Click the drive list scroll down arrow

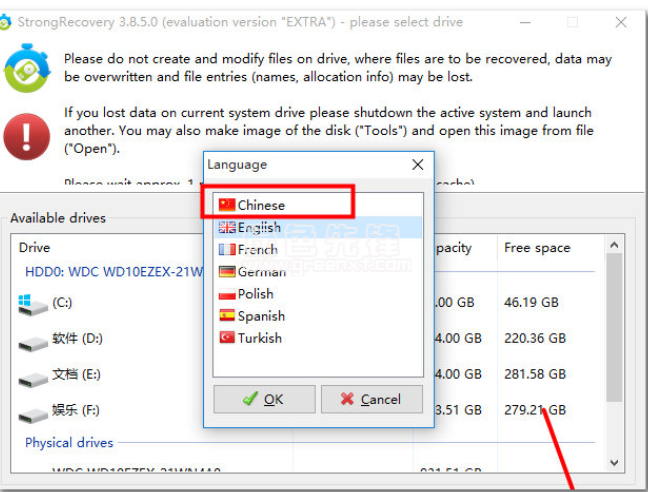coord(614,463)
